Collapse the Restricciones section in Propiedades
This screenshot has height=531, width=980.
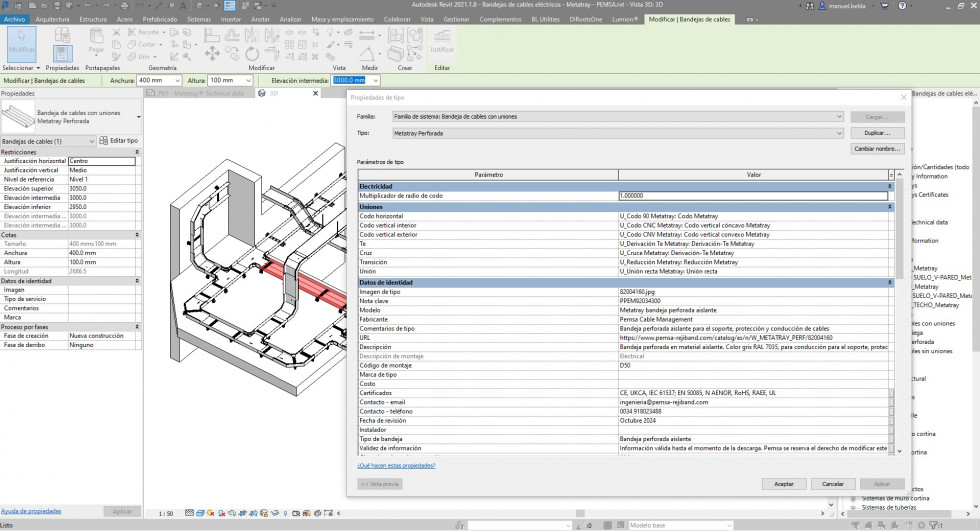(x=137, y=152)
